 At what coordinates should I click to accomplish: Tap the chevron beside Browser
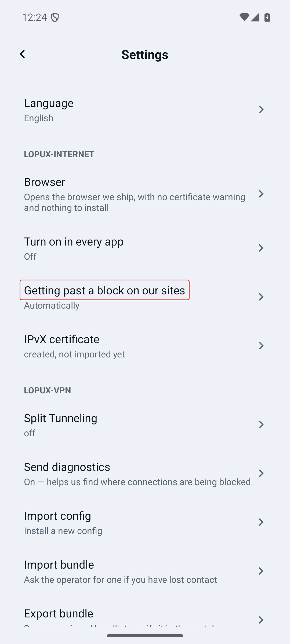(261, 194)
